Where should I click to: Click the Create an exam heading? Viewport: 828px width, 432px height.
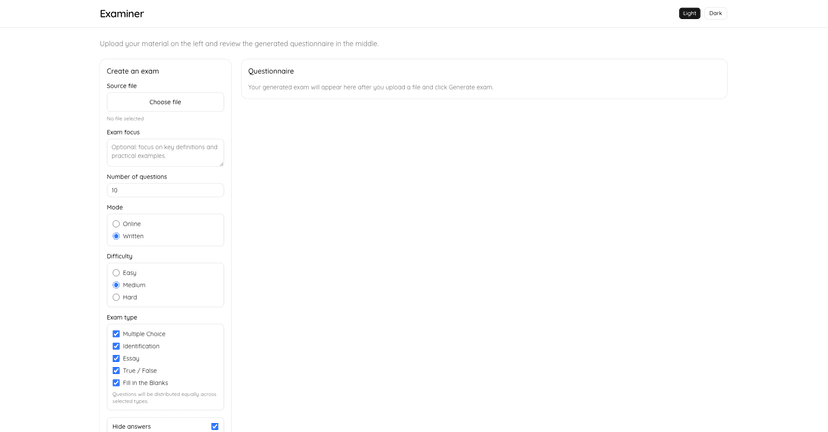click(133, 71)
